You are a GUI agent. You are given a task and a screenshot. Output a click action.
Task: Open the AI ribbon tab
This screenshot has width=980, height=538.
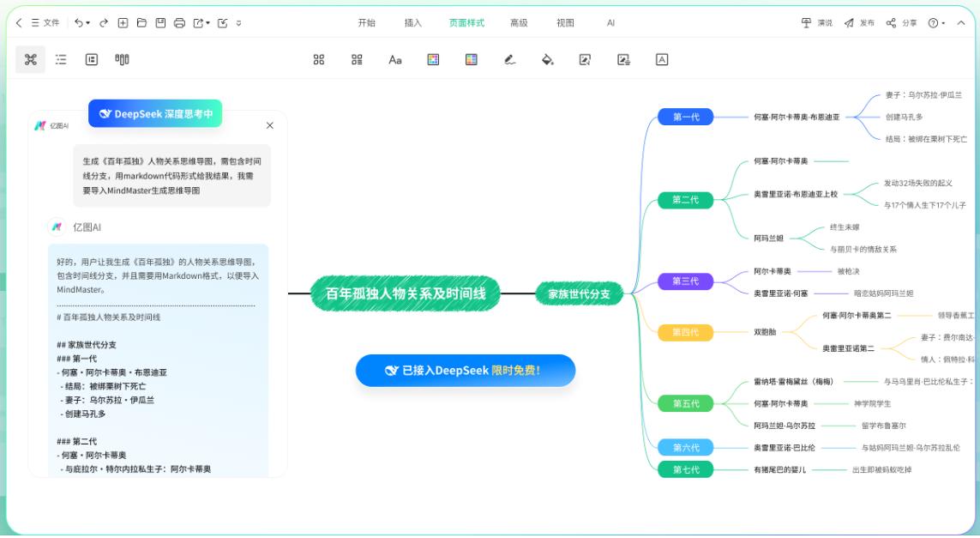(x=610, y=23)
